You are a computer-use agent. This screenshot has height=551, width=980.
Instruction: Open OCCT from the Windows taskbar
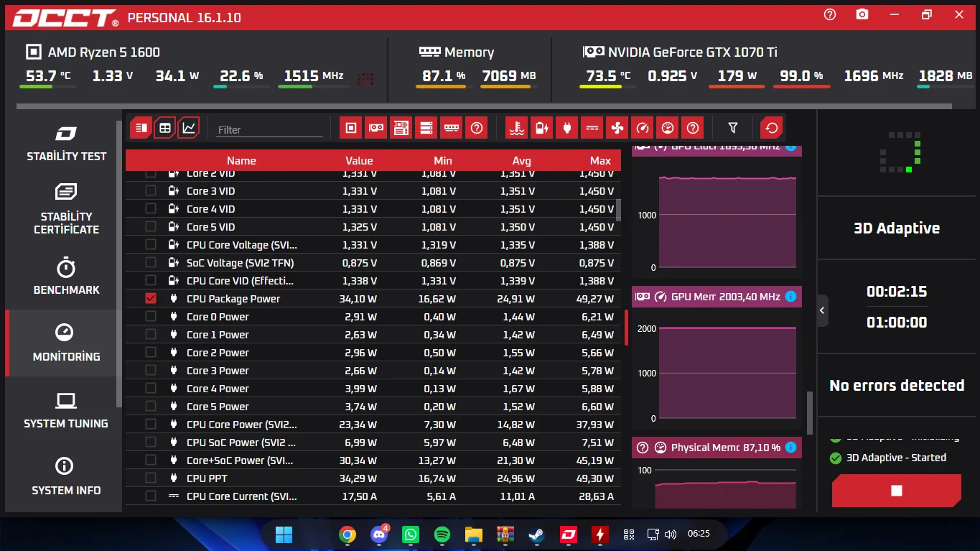[569, 534]
